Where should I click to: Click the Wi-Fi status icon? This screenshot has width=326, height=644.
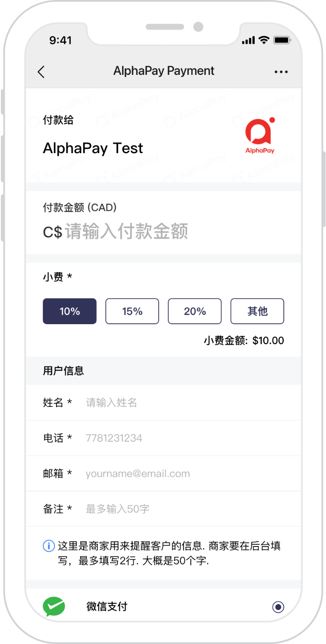pos(265,39)
